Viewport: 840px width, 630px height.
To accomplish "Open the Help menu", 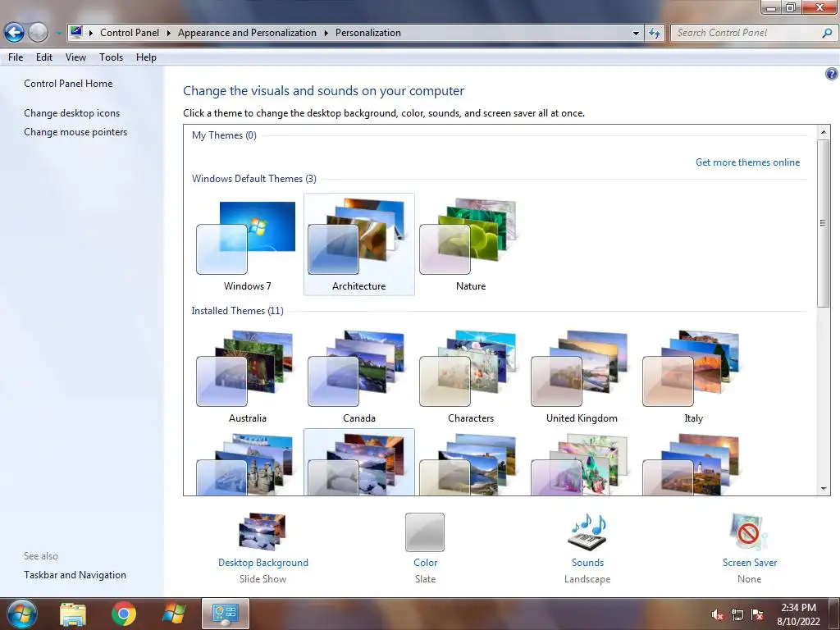I will point(146,57).
